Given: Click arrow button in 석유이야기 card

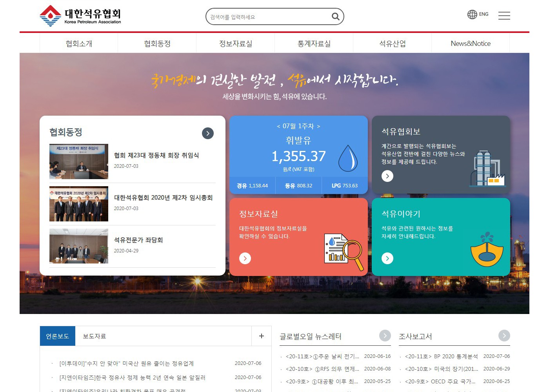Looking at the screenshot, I should pos(387,258).
